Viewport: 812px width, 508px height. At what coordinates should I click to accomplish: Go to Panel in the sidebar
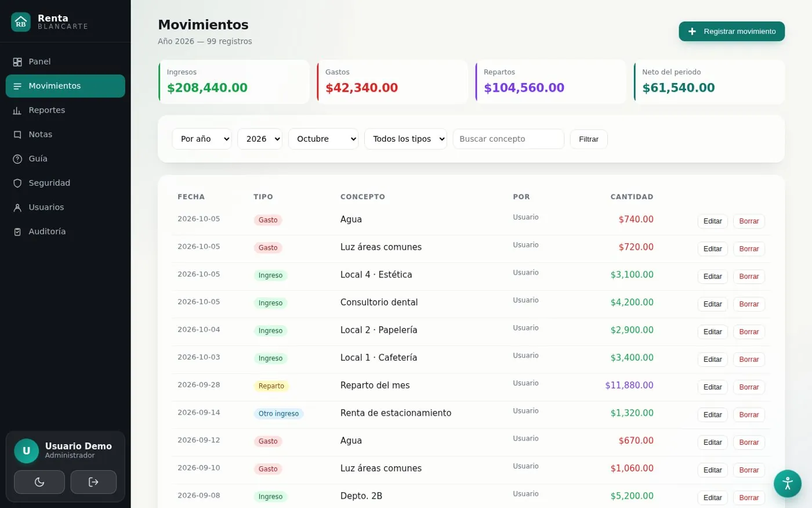tap(66, 62)
